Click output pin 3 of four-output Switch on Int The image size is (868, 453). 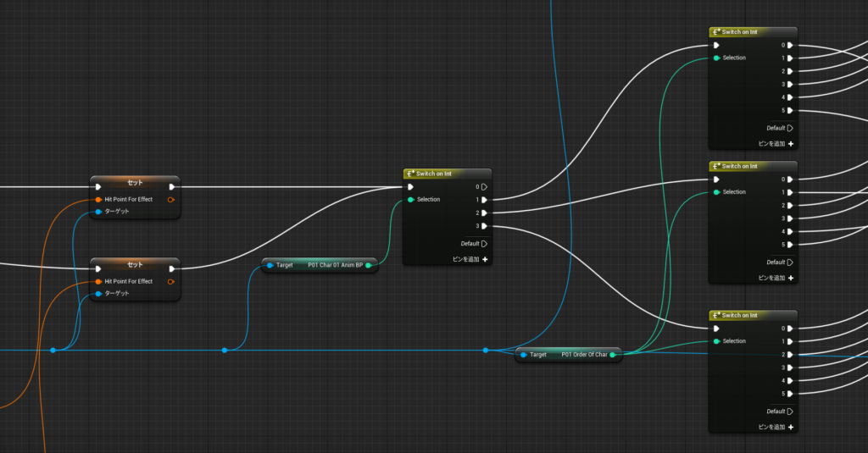(484, 226)
